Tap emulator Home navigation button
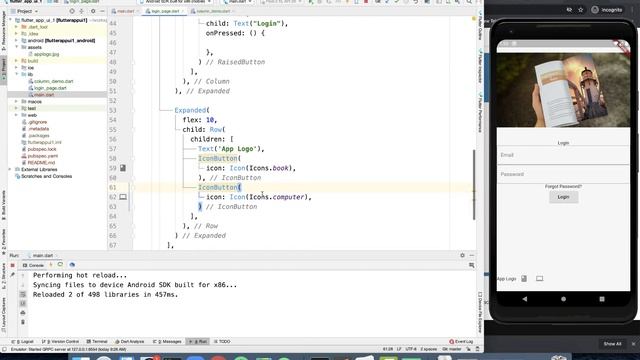The image size is (640, 360). 563,299
